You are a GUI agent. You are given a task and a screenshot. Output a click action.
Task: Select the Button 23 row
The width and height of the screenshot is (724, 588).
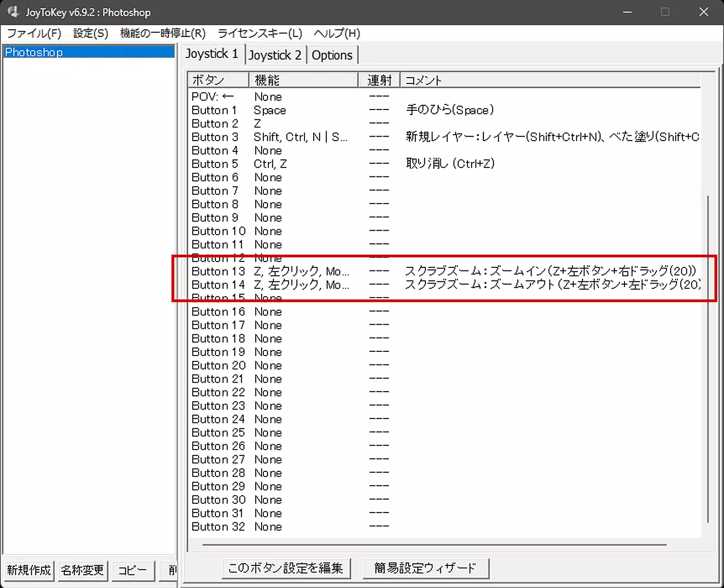click(444, 406)
